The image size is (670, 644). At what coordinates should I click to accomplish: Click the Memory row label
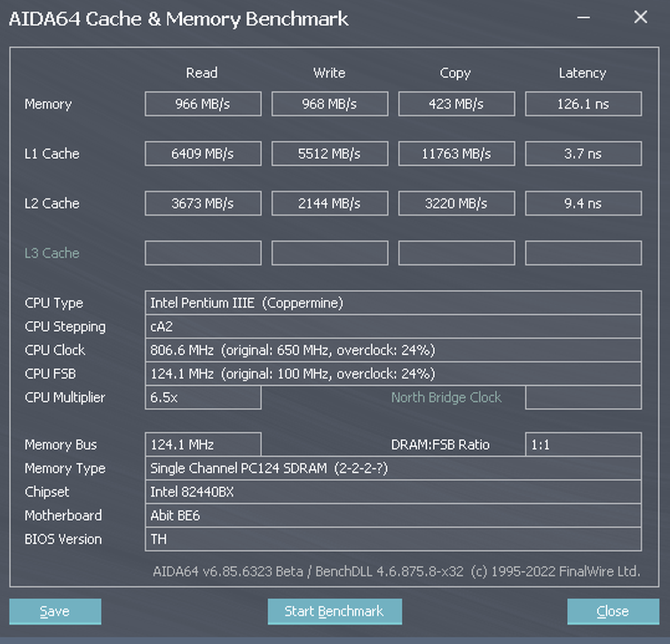point(48,104)
